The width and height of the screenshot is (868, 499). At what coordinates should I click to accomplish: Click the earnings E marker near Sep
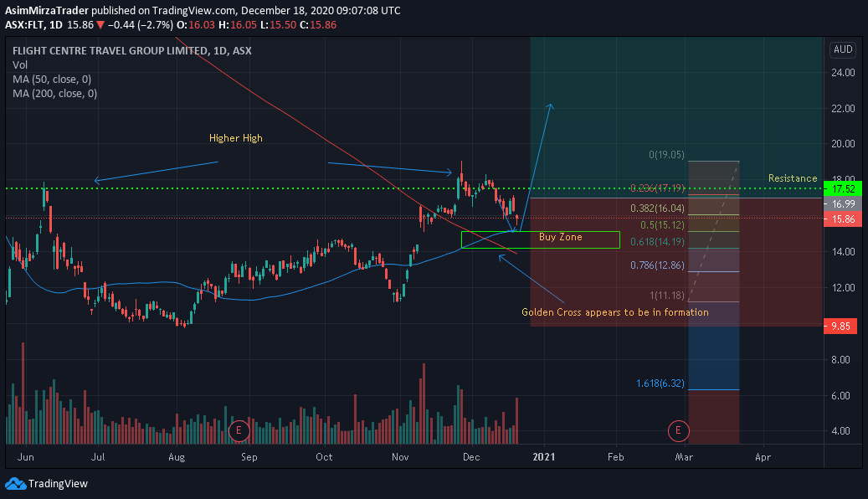tap(239, 430)
